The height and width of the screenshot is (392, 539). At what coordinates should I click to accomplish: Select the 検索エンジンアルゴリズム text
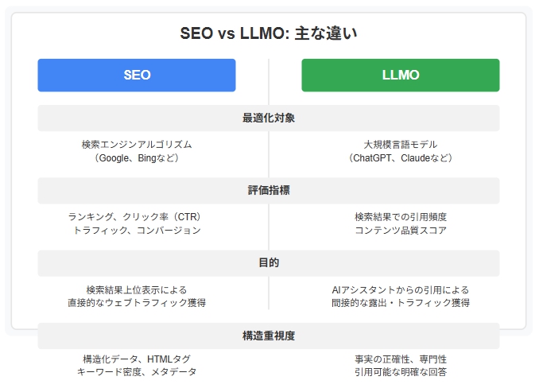tap(137, 145)
